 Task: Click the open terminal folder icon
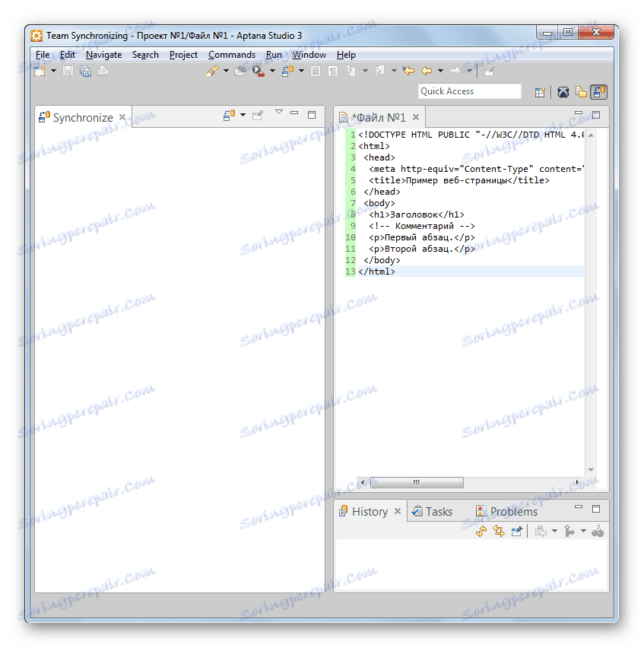pos(240,71)
